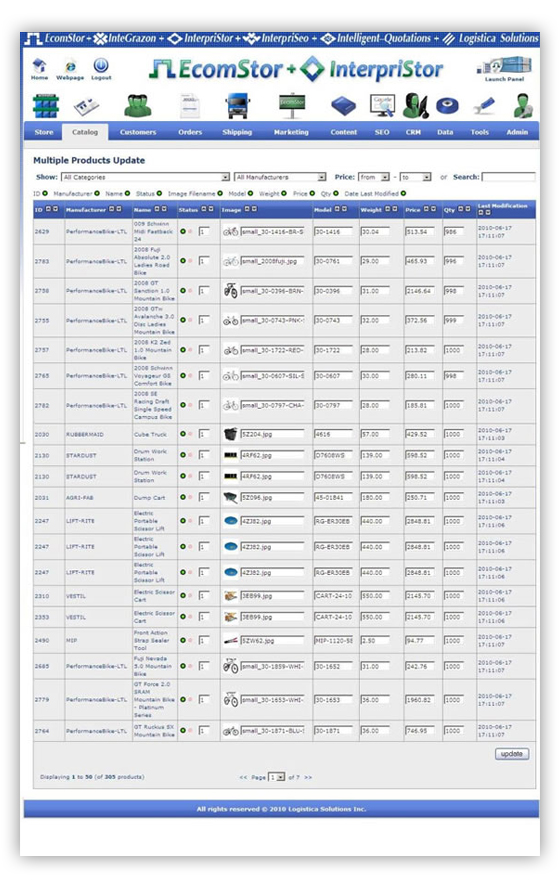The image size is (560, 888).
Task: Click Logistica Solutions in top banner
Action: click(490, 39)
